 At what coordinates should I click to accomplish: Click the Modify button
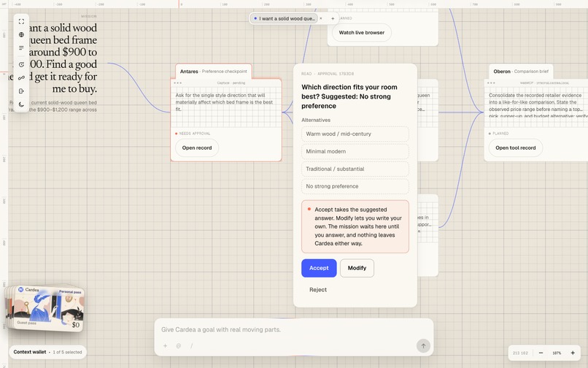tap(357, 268)
